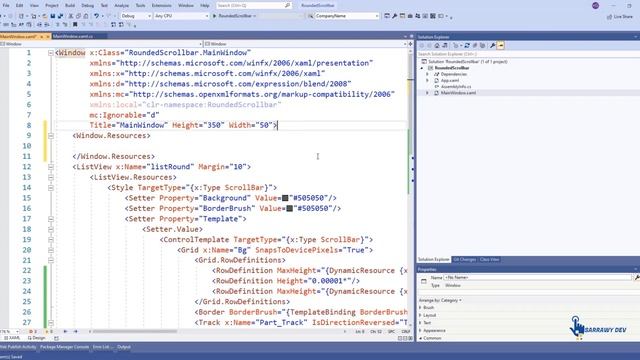Click the Solution Explorer Home icon

click(437, 45)
